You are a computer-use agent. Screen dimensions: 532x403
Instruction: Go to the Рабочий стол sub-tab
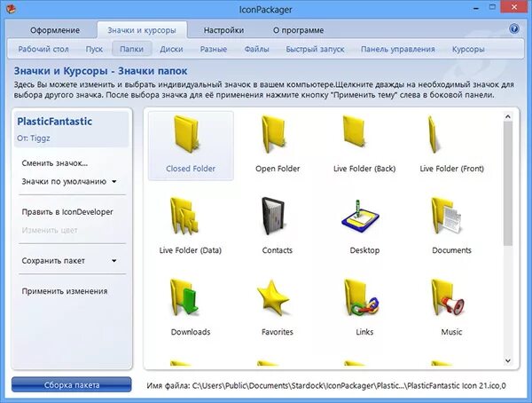point(43,50)
